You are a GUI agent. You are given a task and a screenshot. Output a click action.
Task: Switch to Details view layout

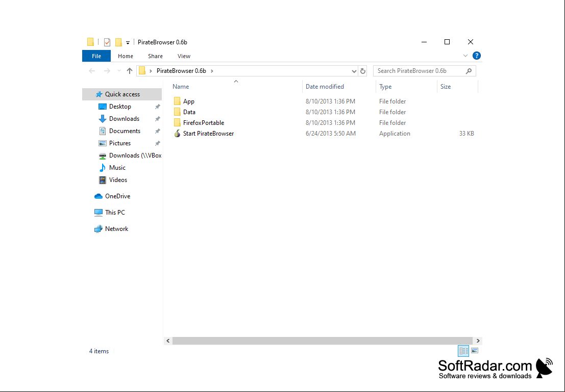463,351
